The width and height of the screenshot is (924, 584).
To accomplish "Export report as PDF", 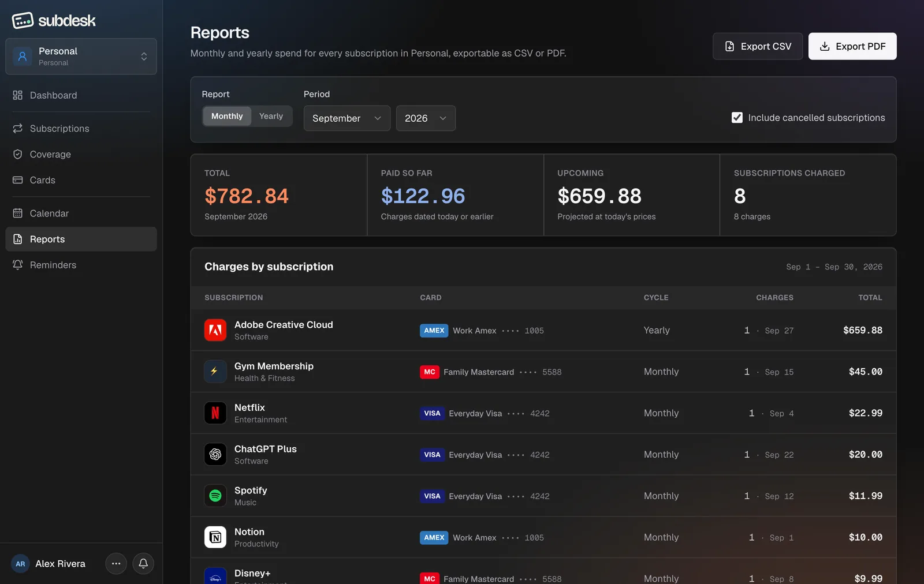I will tap(852, 46).
